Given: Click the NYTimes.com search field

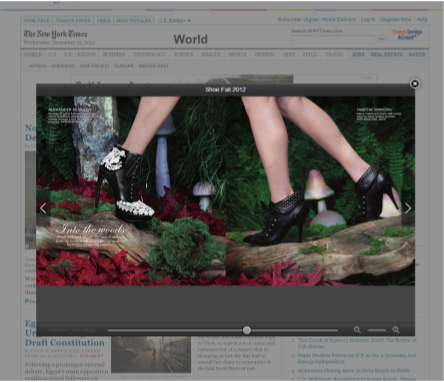Looking at the screenshot, I should click(x=333, y=39).
